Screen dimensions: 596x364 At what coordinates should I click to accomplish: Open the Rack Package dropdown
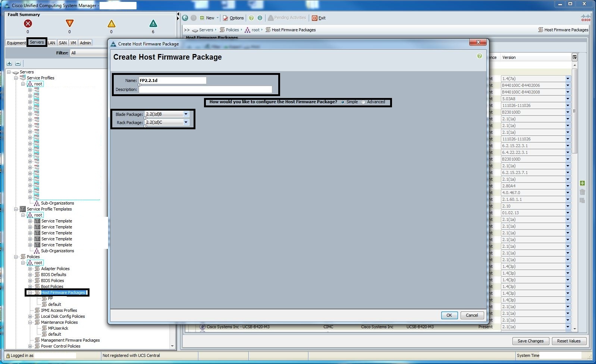[x=186, y=123]
